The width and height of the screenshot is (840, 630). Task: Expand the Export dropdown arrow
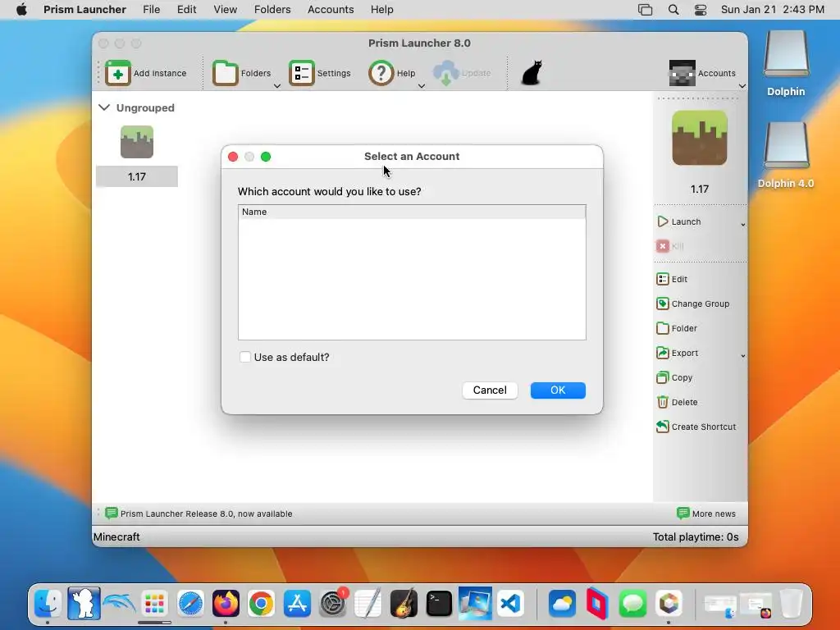[743, 356]
